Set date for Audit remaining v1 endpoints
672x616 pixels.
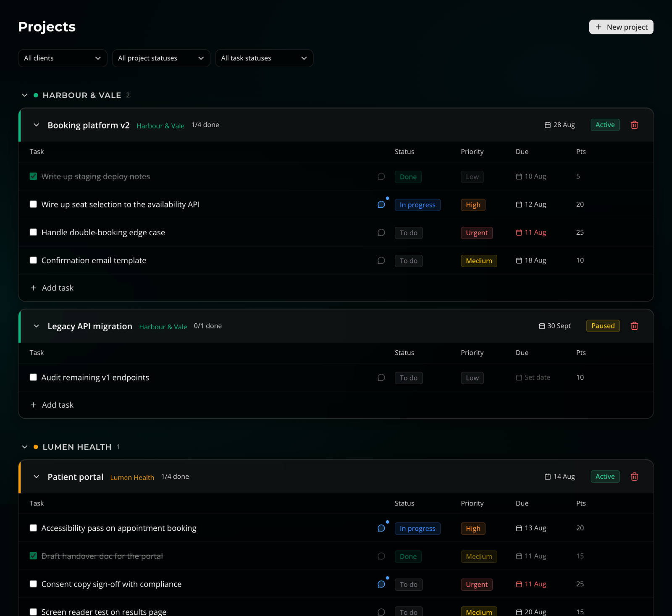pos(533,377)
